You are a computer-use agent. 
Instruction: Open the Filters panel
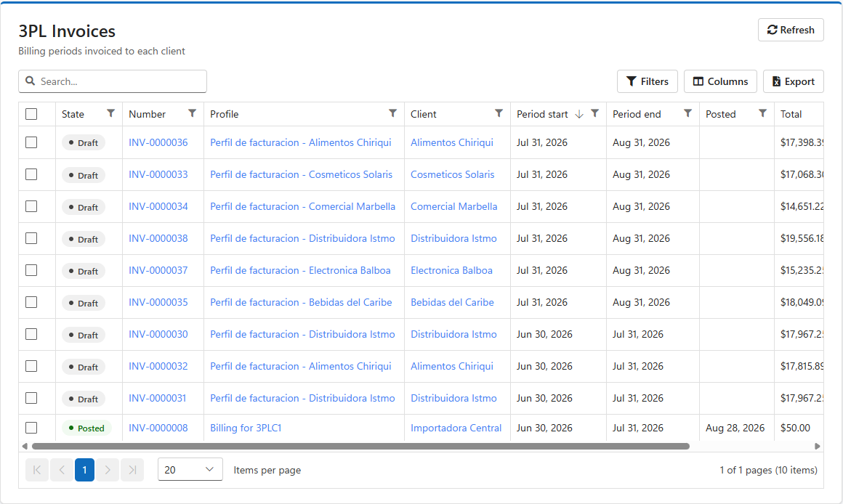tap(648, 81)
